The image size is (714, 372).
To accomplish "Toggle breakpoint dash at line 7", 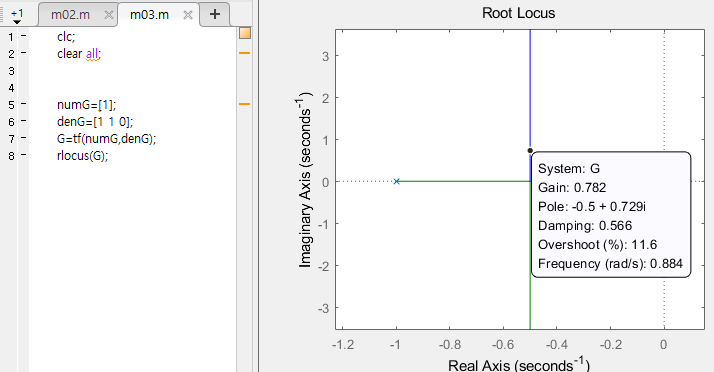I will point(23,138).
